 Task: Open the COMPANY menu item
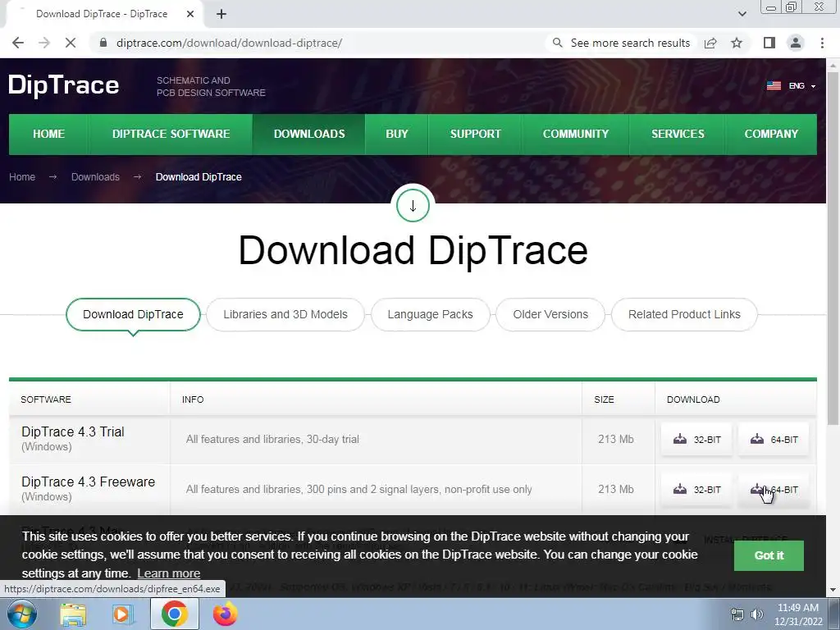pos(771,134)
